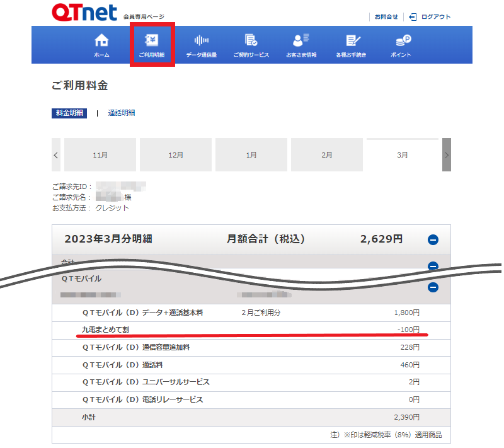Open お客さま情報 person icon

click(301, 40)
